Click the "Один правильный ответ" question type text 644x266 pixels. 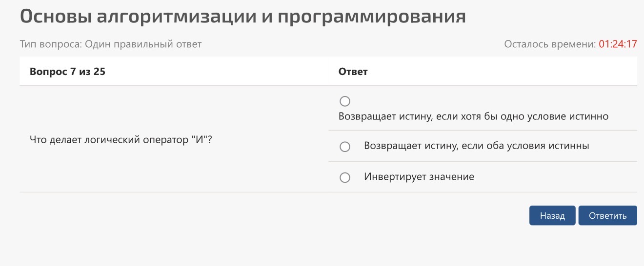(143, 44)
